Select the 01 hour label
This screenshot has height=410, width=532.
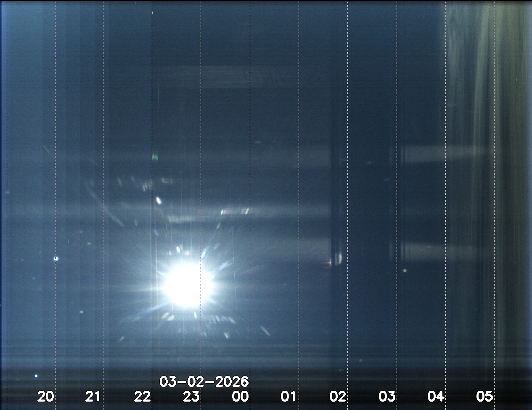pos(289,396)
